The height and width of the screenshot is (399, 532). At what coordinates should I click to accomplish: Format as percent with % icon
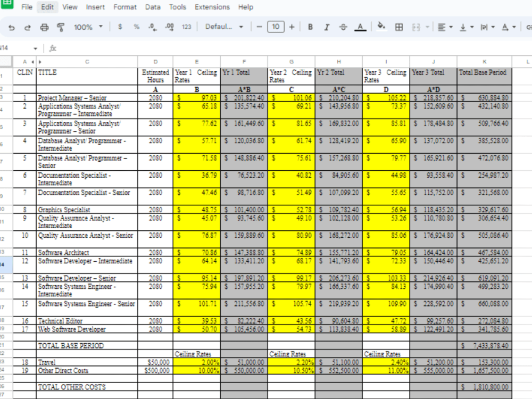point(136,27)
